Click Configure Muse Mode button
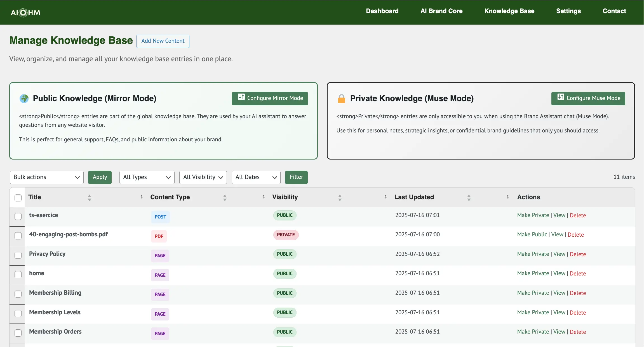This screenshot has width=644, height=347. click(x=588, y=98)
